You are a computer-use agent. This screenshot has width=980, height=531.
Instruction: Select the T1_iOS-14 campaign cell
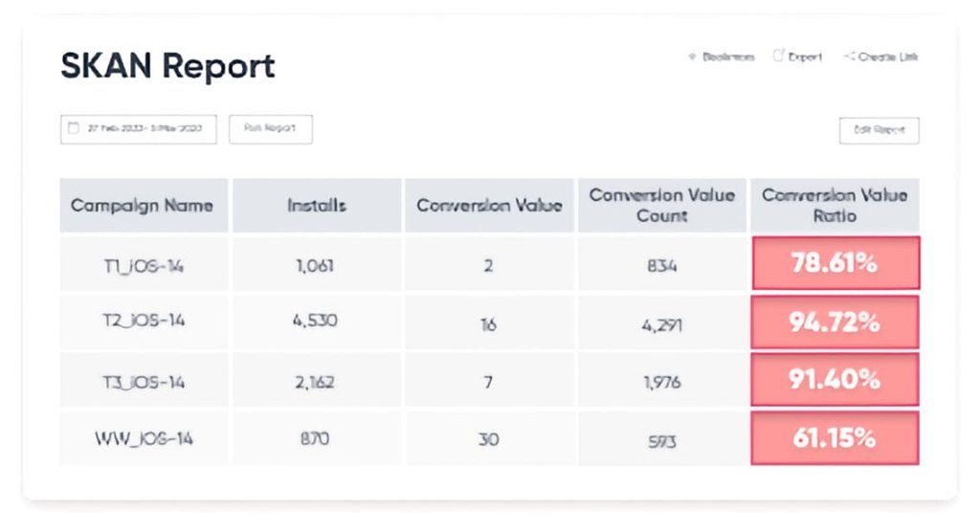(x=144, y=263)
